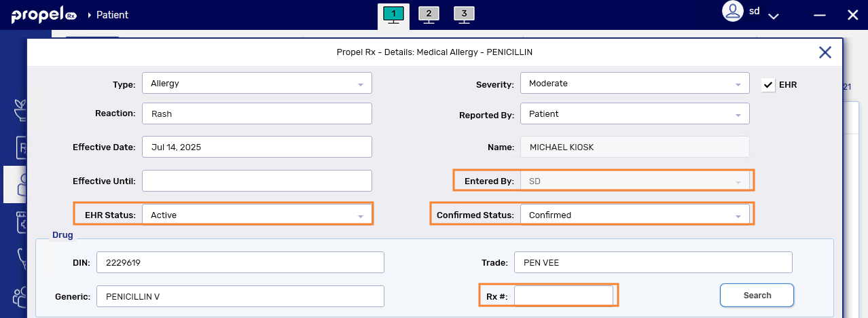868x318 pixels.
Task: Switch to workspace monitor 2
Action: tap(428, 14)
